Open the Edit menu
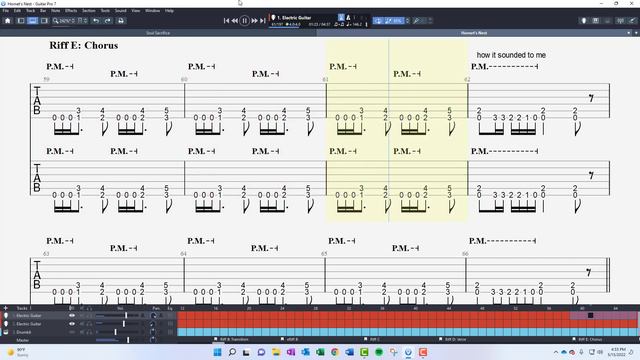 point(17,11)
